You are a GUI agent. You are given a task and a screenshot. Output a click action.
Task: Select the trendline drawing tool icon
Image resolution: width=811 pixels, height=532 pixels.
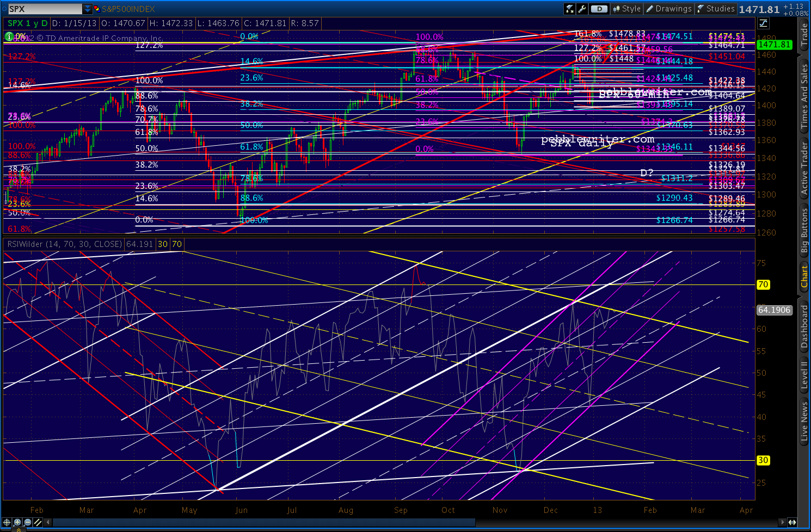(38, 522)
